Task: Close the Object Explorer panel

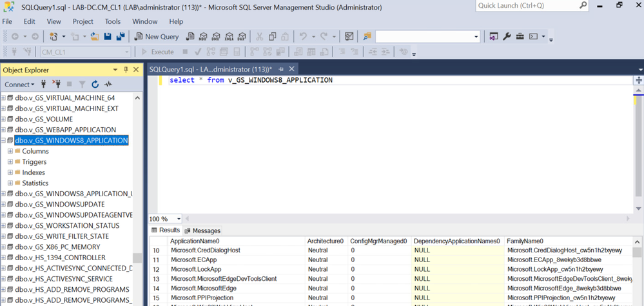Action: (136, 70)
